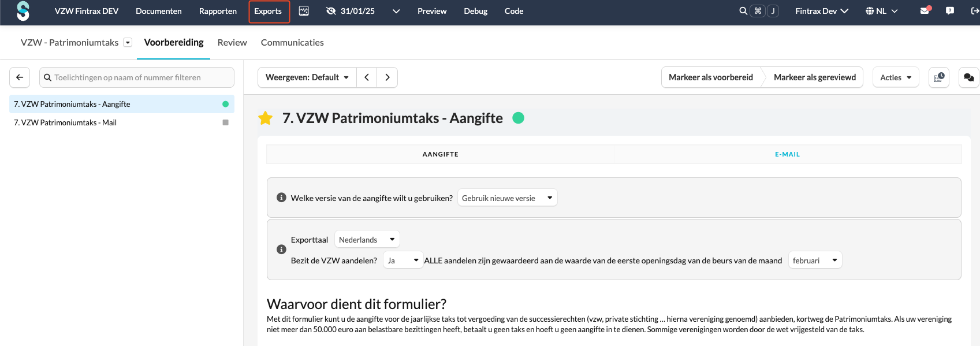Click the crossed-out eye period icon
The height and width of the screenshot is (346, 980).
331,11
